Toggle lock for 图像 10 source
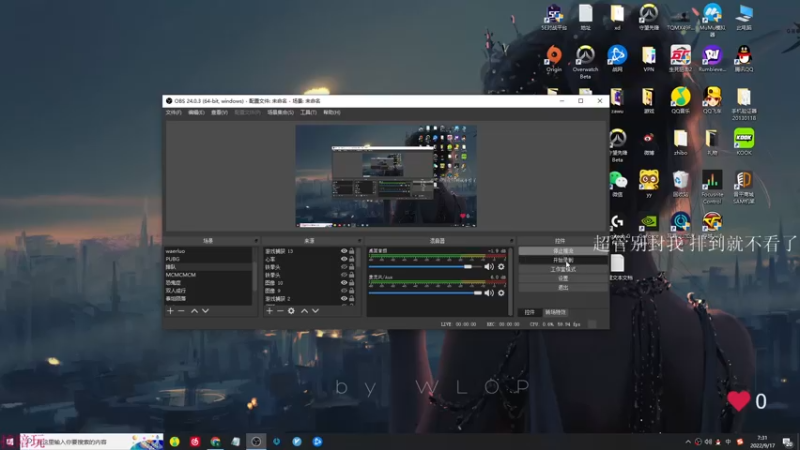800x450 pixels. click(x=352, y=283)
